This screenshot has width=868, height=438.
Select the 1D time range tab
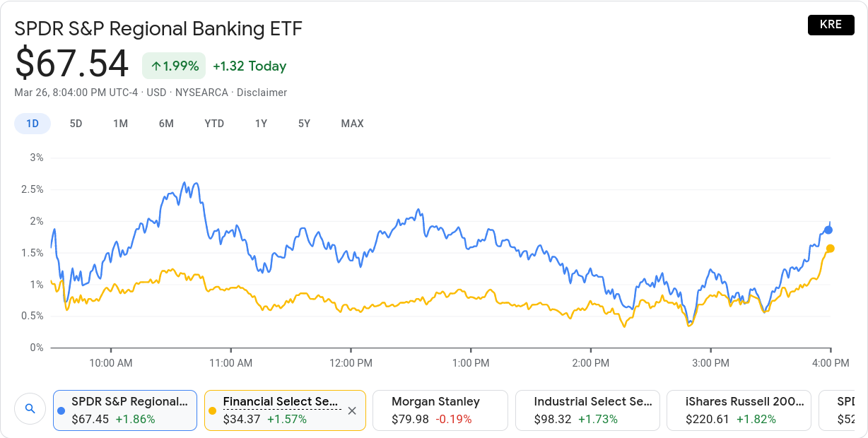pos(33,124)
